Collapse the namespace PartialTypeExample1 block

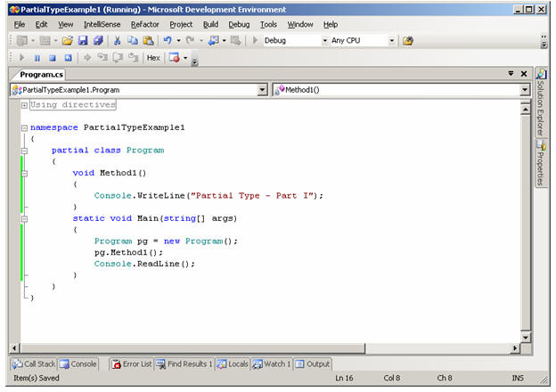pos(24,127)
